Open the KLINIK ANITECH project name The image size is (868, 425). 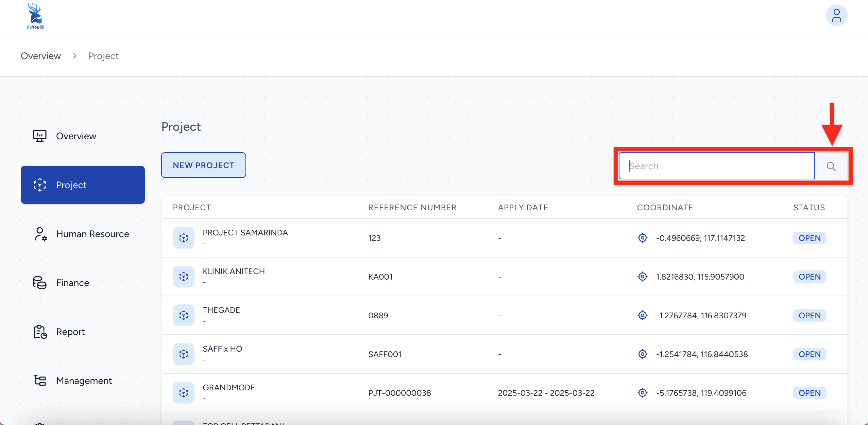pyautogui.click(x=234, y=271)
